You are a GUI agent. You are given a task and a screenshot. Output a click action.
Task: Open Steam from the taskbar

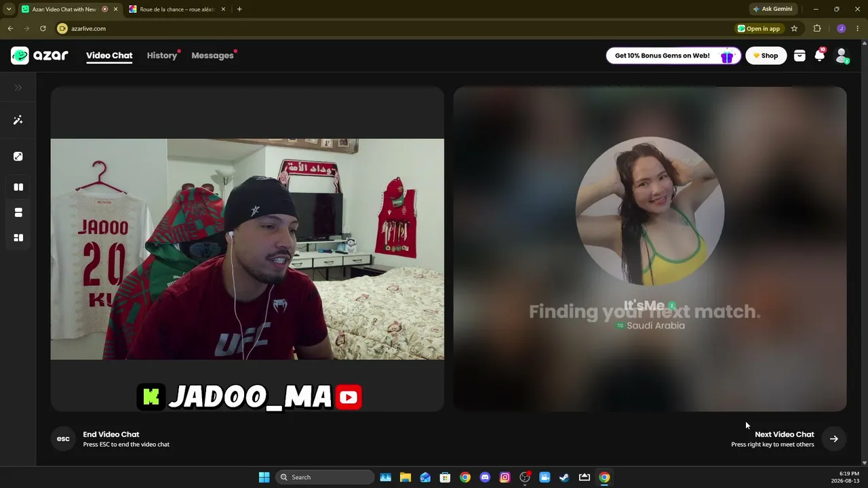(564, 477)
